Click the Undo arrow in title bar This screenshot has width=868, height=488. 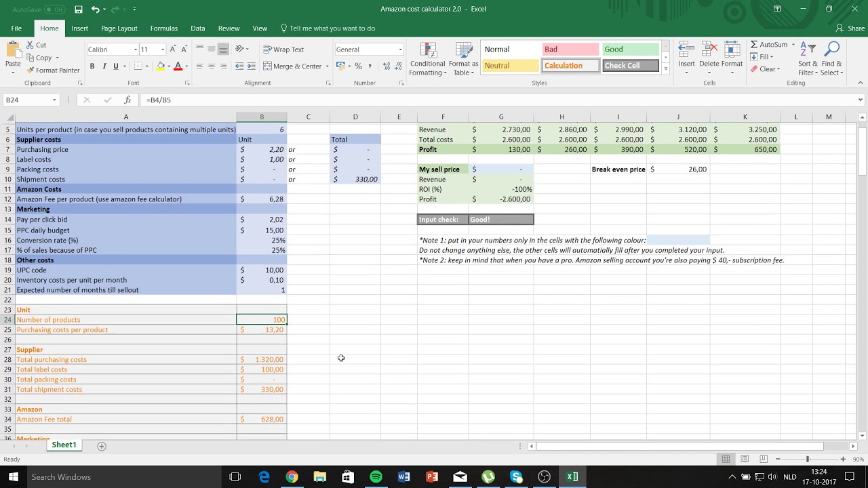pyautogui.click(x=95, y=9)
